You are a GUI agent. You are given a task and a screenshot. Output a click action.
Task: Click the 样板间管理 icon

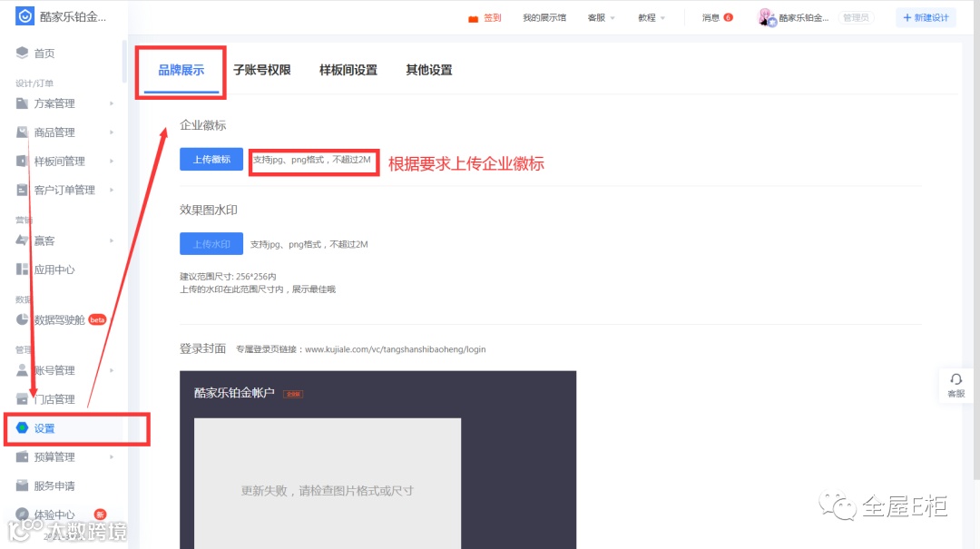click(x=23, y=161)
